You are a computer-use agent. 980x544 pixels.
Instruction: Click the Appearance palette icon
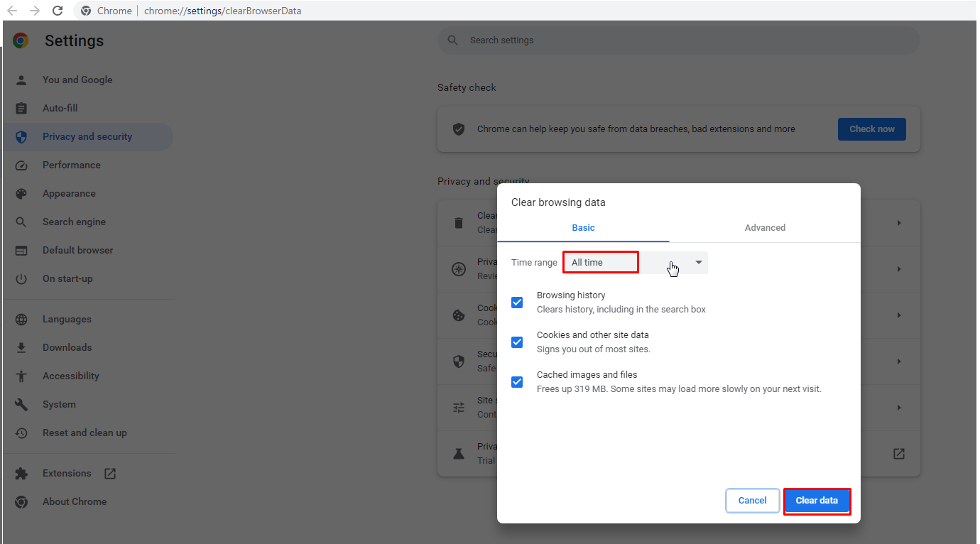[21, 194]
